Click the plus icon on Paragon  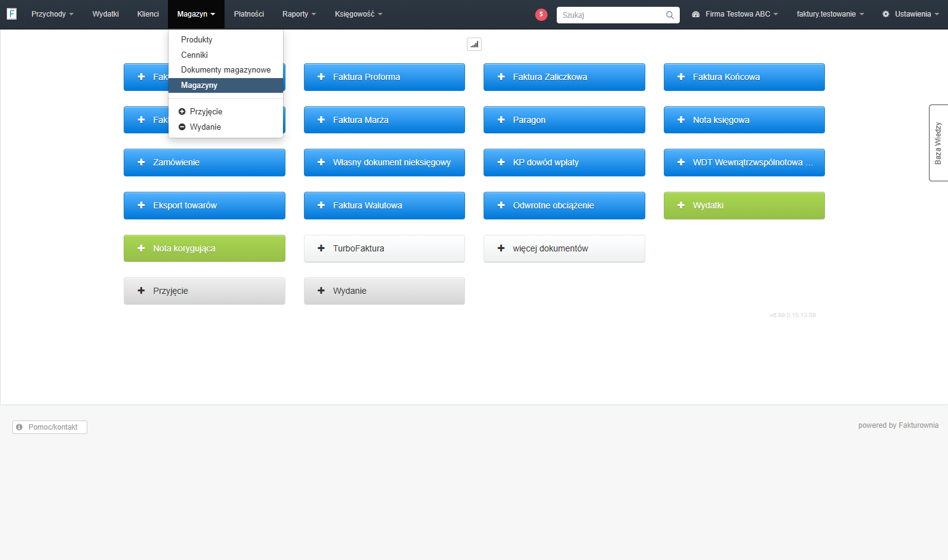click(x=501, y=120)
